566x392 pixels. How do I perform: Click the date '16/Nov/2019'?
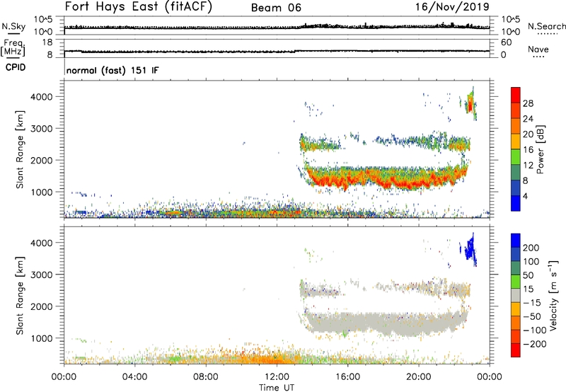[x=452, y=6]
